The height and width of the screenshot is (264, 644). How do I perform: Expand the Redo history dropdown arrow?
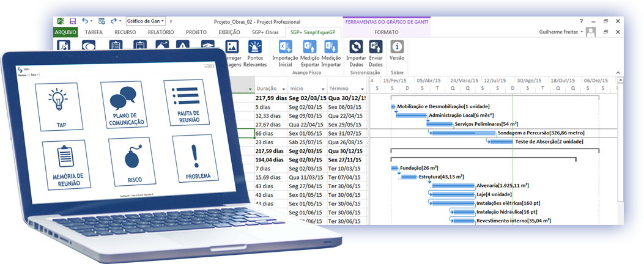point(120,21)
